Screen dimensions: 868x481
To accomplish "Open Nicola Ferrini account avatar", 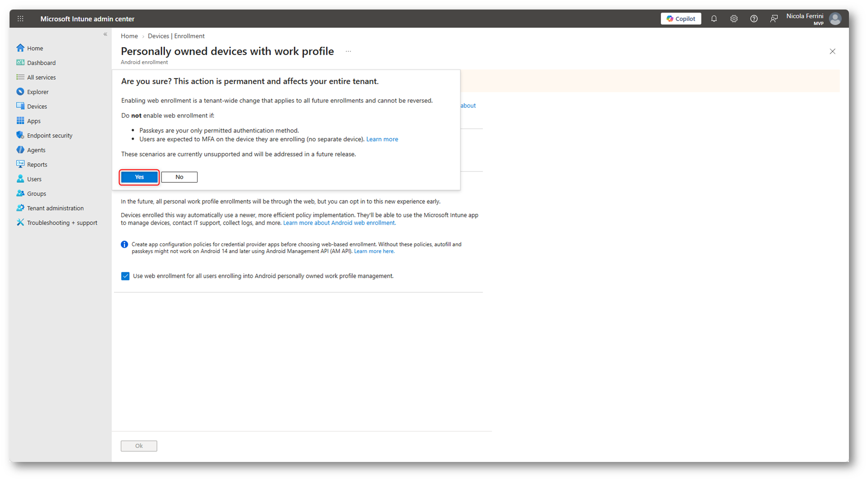I will pos(835,19).
